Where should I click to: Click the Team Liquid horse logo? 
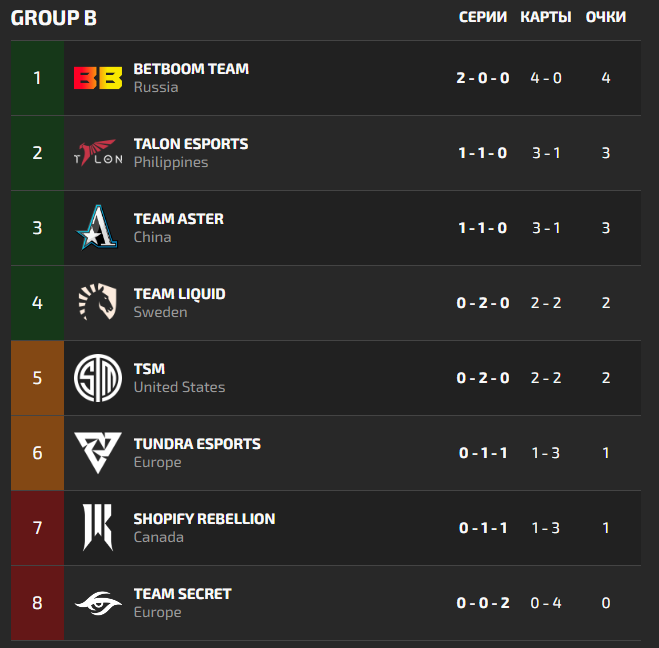98,302
